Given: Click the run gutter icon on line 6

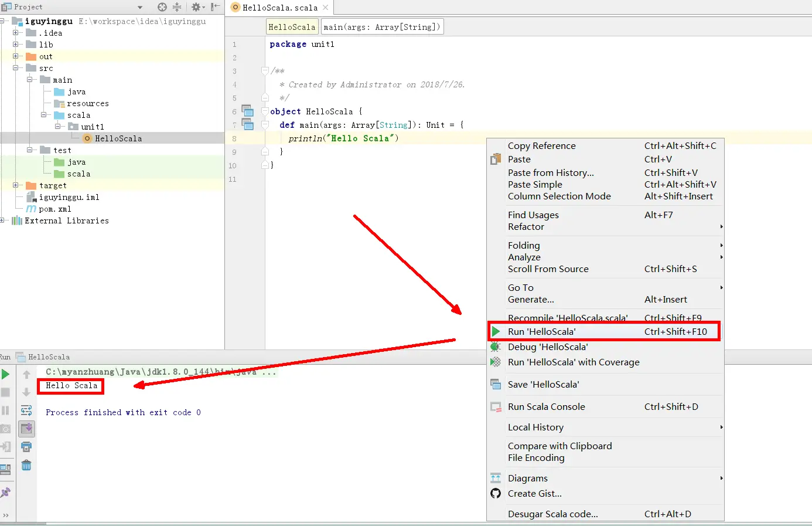Looking at the screenshot, I should coord(248,111).
